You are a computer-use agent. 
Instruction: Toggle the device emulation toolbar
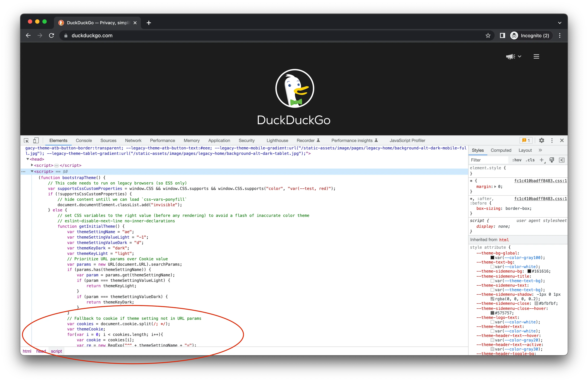coord(36,140)
